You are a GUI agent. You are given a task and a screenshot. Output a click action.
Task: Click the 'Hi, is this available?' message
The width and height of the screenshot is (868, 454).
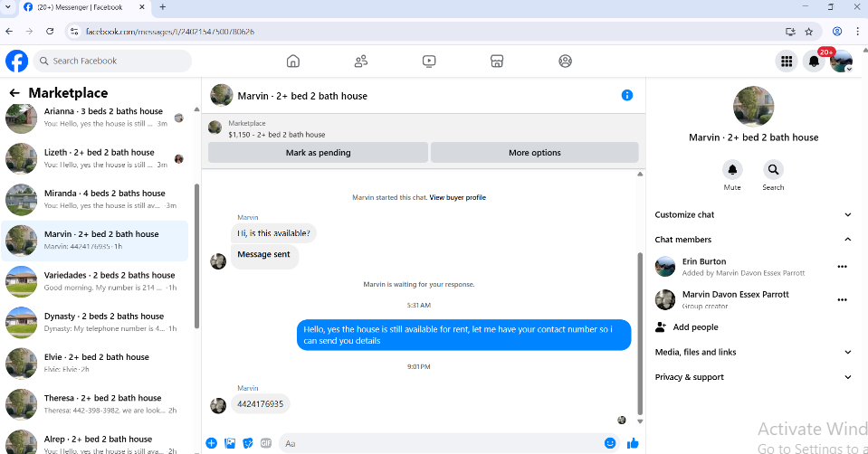click(273, 233)
